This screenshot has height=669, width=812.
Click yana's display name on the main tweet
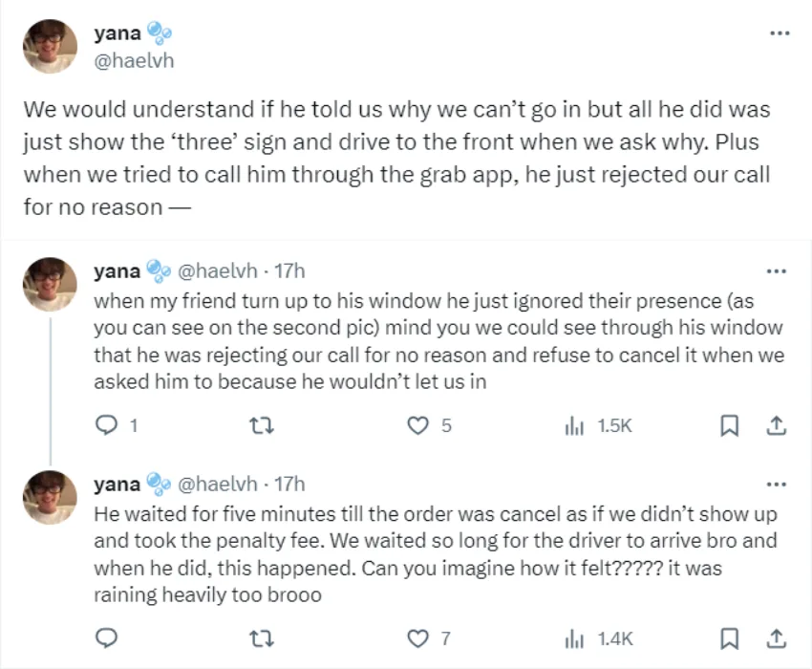pos(118,33)
